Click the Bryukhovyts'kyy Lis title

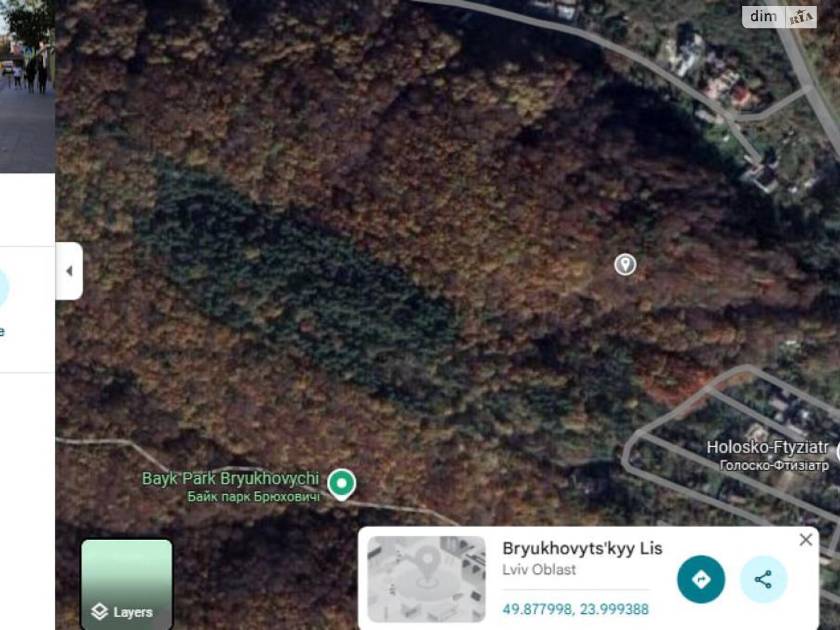pyautogui.click(x=582, y=548)
